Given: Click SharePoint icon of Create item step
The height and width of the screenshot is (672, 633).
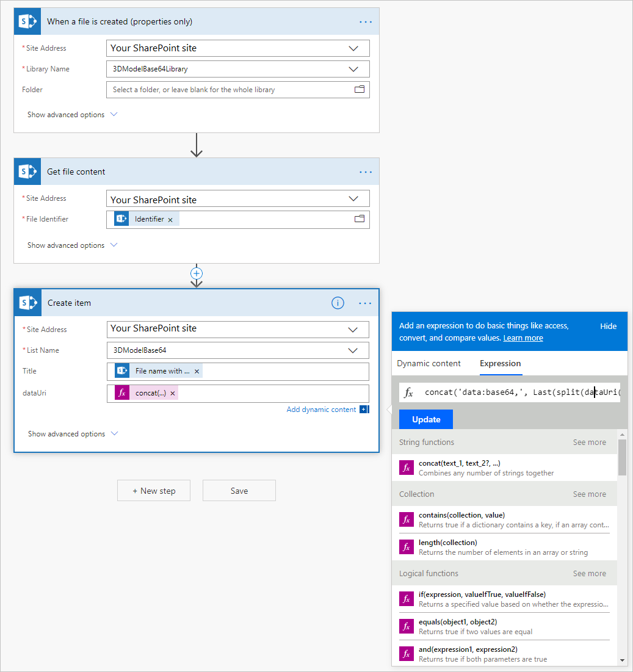Looking at the screenshot, I should [28, 303].
